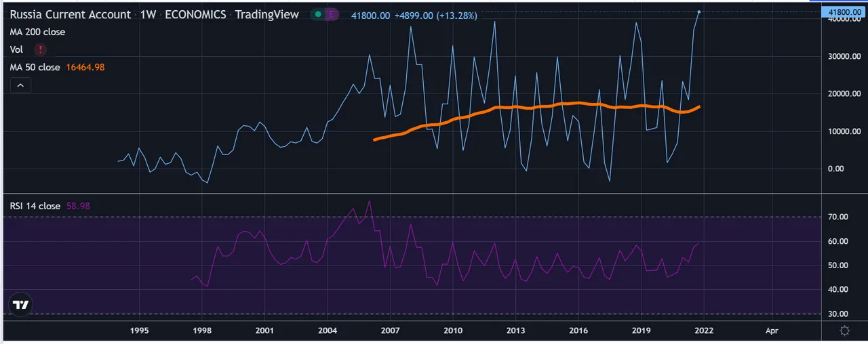Open the TradingView logo at bottom left
The height and width of the screenshot is (344, 868).
21,305
